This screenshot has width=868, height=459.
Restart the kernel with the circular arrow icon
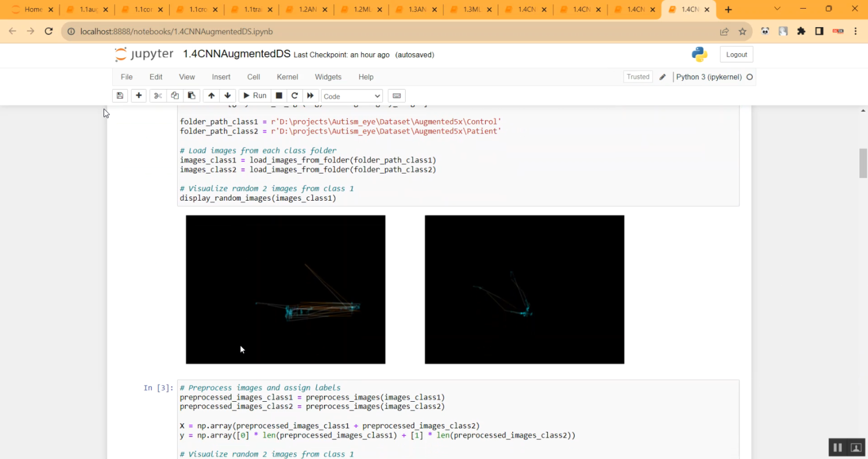pos(295,96)
